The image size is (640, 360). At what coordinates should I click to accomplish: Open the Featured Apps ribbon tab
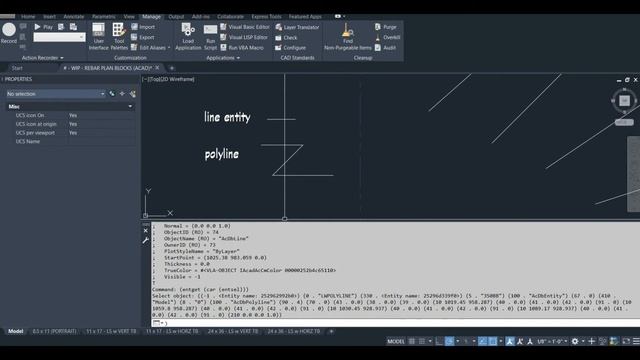click(x=305, y=17)
